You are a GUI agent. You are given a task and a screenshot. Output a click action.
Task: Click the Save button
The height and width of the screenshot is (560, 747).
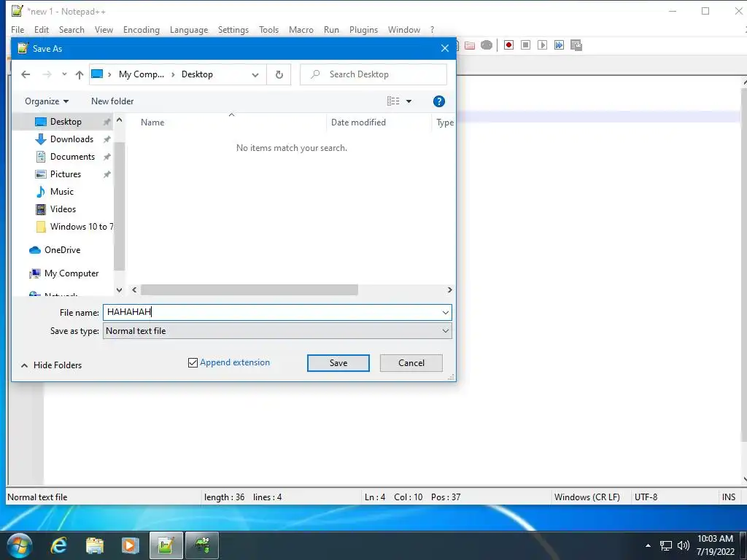tap(338, 363)
